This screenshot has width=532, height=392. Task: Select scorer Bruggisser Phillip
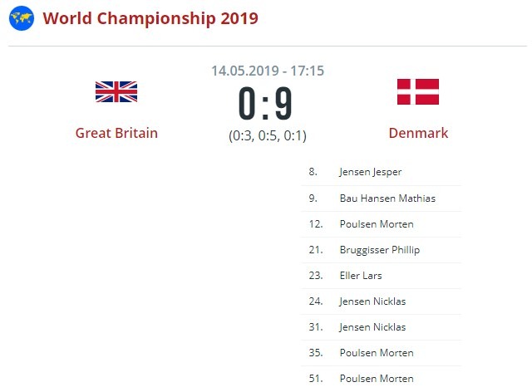tap(379, 250)
